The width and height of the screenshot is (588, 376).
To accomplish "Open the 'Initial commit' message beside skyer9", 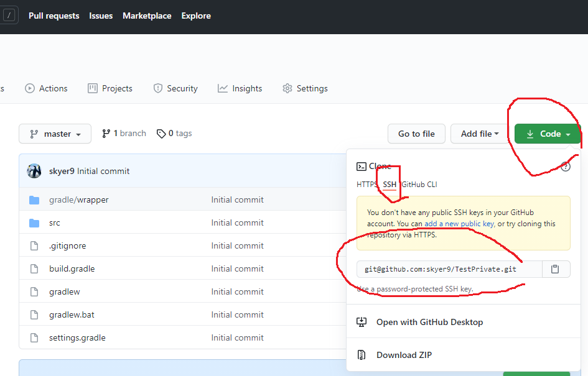I will [x=103, y=171].
